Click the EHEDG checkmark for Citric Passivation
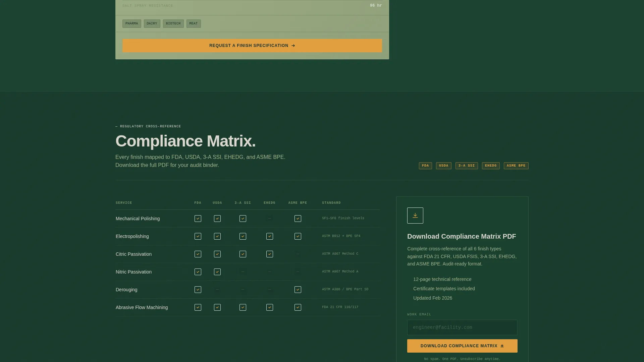The width and height of the screenshot is (644, 362). point(270,254)
